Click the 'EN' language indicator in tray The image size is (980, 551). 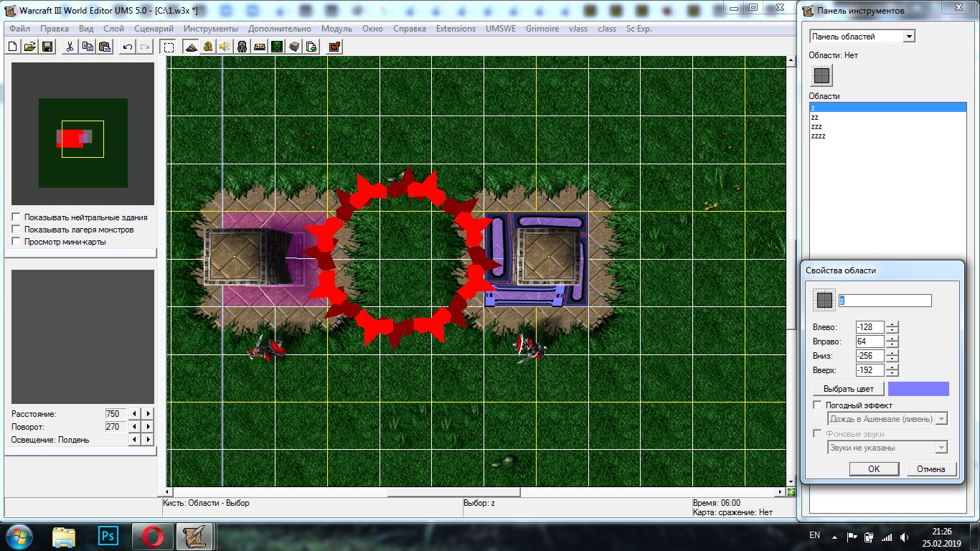pos(814,535)
